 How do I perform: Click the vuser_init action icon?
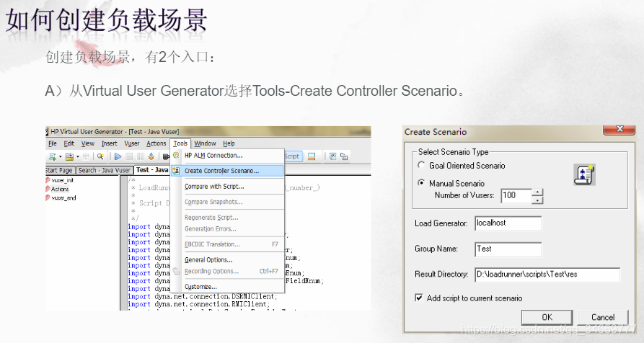pyautogui.click(x=48, y=180)
